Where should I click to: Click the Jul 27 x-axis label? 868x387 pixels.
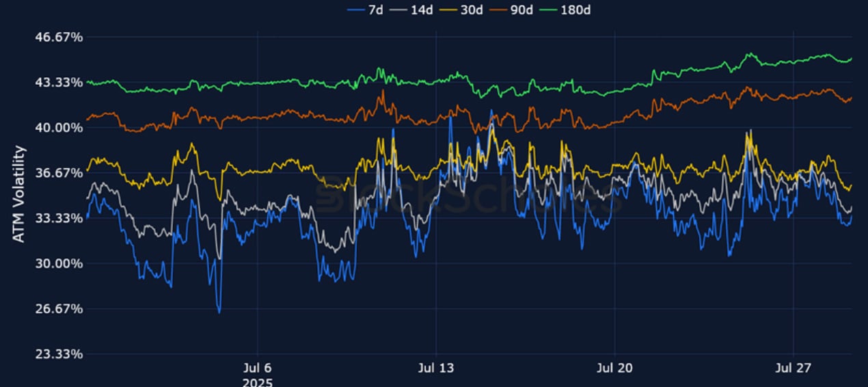pyautogui.click(x=794, y=368)
